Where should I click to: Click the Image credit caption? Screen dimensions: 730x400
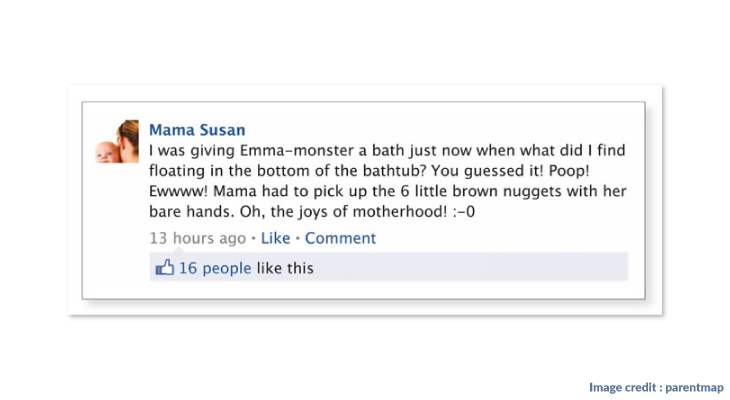point(655,387)
